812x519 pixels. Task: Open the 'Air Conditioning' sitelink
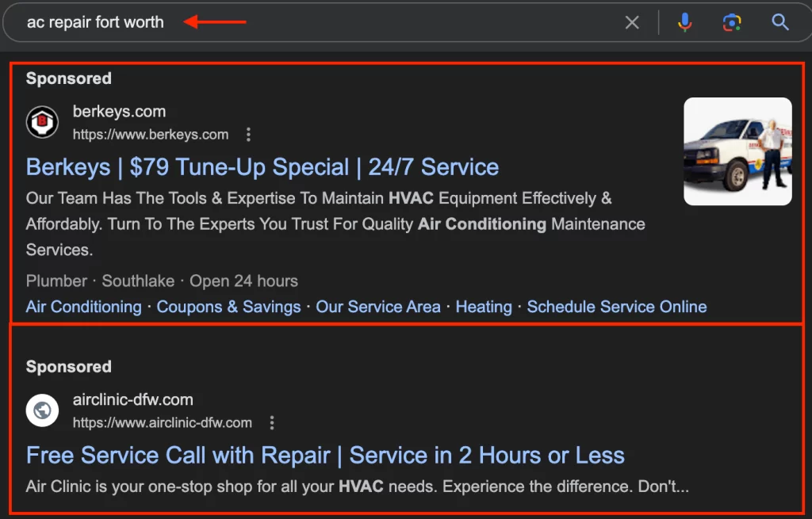click(84, 307)
